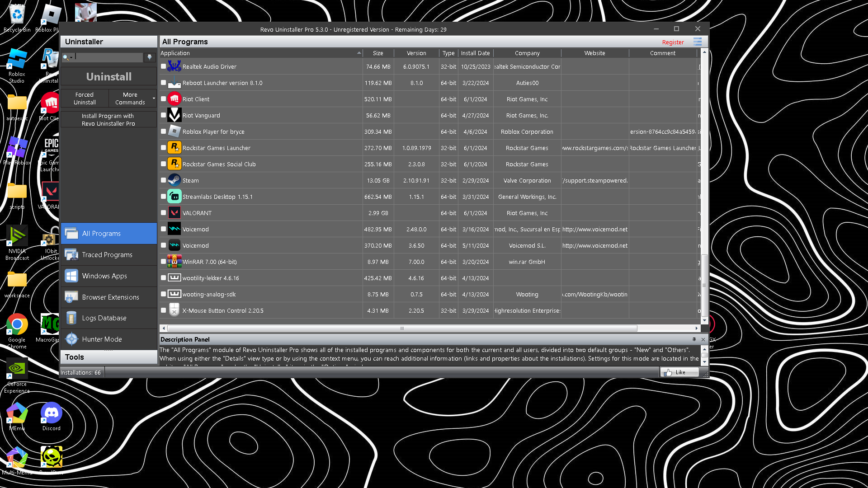Click the Browser Extensions icon
Image resolution: width=868 pixels, height=488 pixels.
[x=71, y=297]
